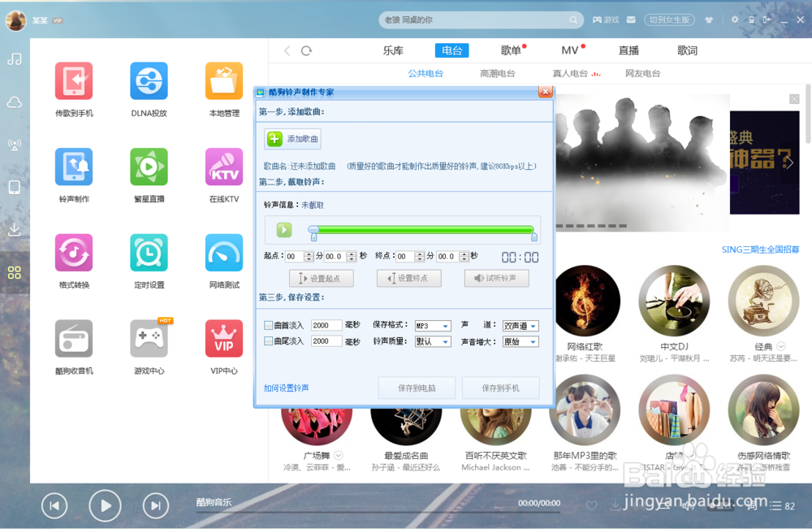Open the 网络红歌 station thumbnail
The height and width of the screenshot is (529, 812).
pos(585,301)
